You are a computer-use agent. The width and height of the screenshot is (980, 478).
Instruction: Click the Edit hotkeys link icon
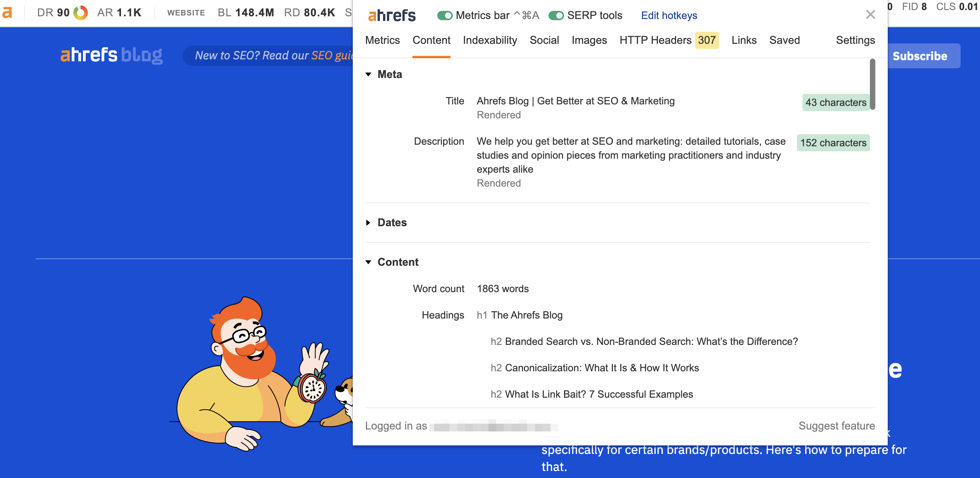pyautogui.click(x=670, y=14)
